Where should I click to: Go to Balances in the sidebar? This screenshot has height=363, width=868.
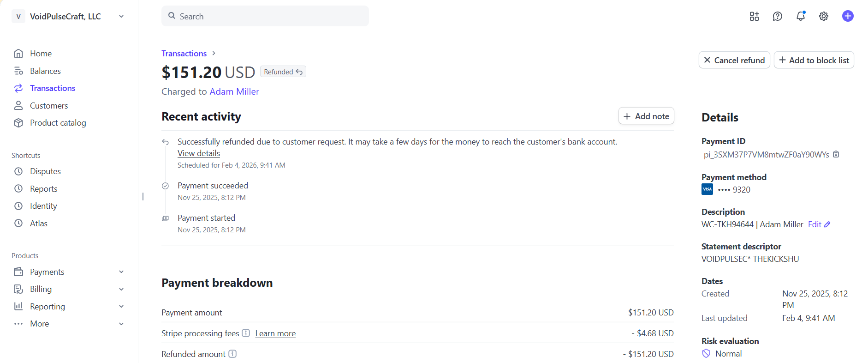tap(45, 71)
